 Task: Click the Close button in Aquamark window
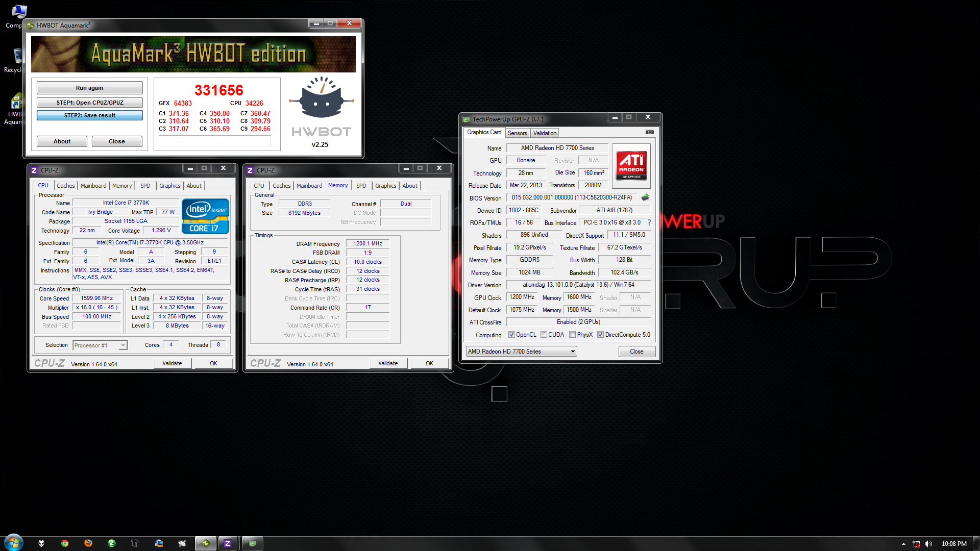116,141
